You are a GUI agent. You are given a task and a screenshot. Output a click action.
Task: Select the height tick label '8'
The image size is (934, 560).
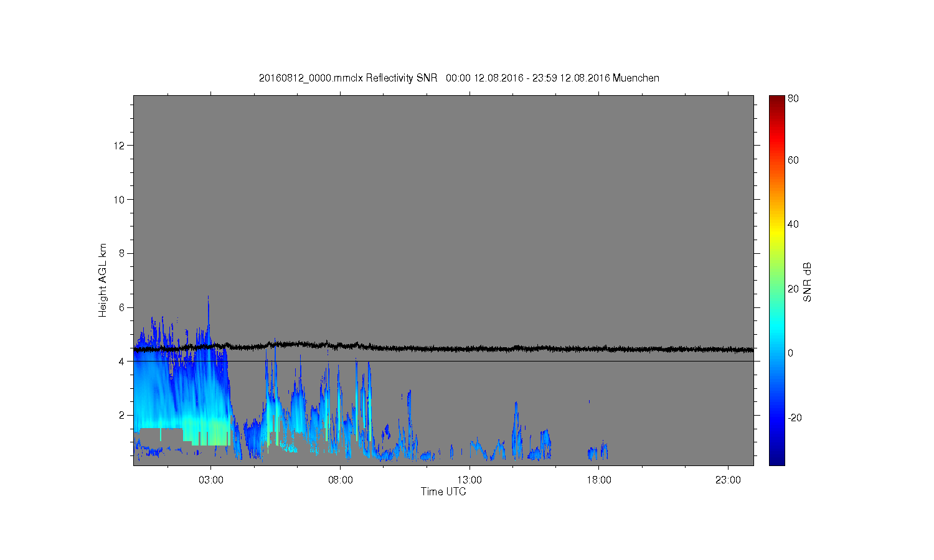122,253
